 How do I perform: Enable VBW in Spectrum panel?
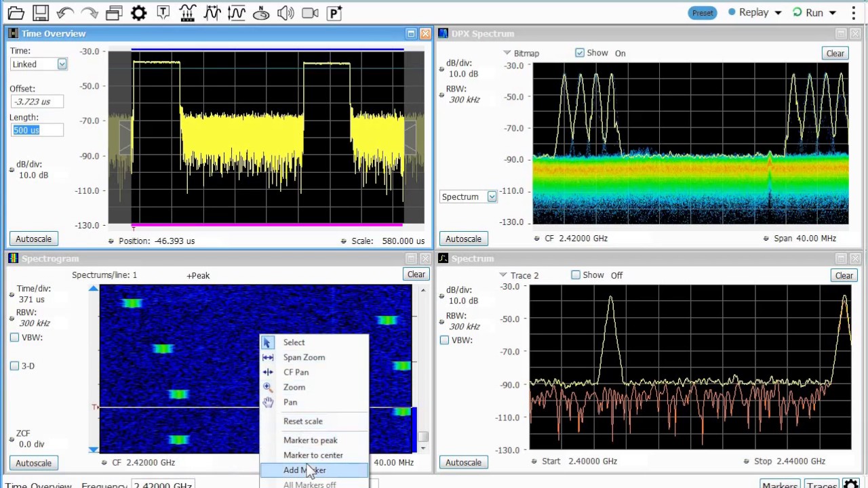click(444, 340)
